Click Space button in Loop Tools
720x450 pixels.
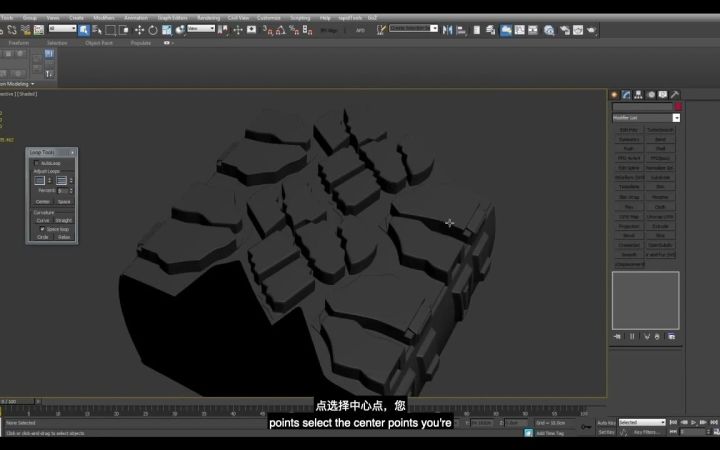[x=64, y=202]
